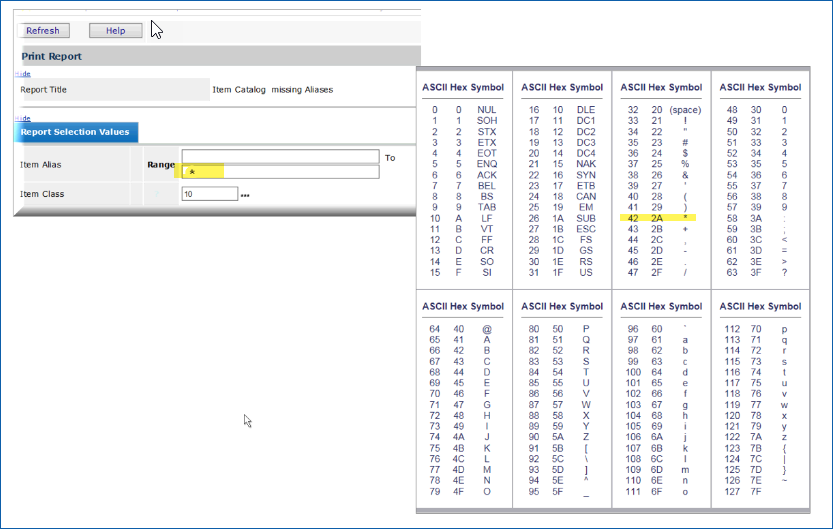Click the @ symbol entry for ASCII 64
Viewport: 833px width, 529px height.
[487, 328]
